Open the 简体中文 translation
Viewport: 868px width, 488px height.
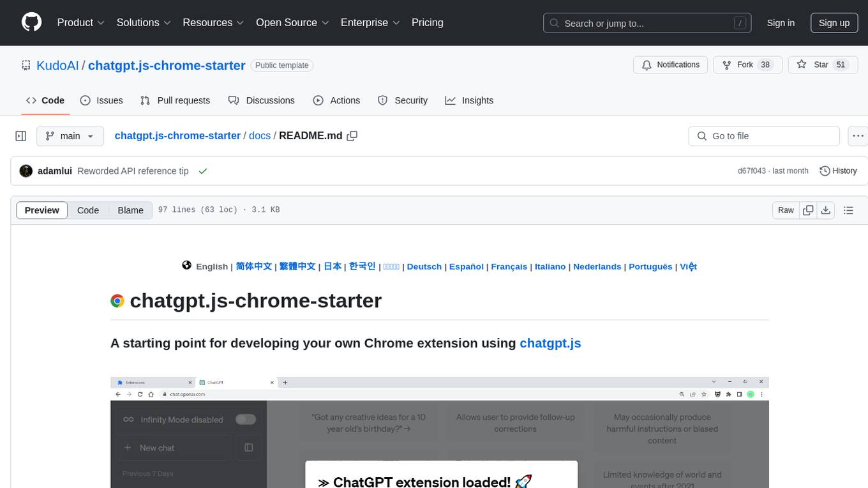[x=254, y=266]
